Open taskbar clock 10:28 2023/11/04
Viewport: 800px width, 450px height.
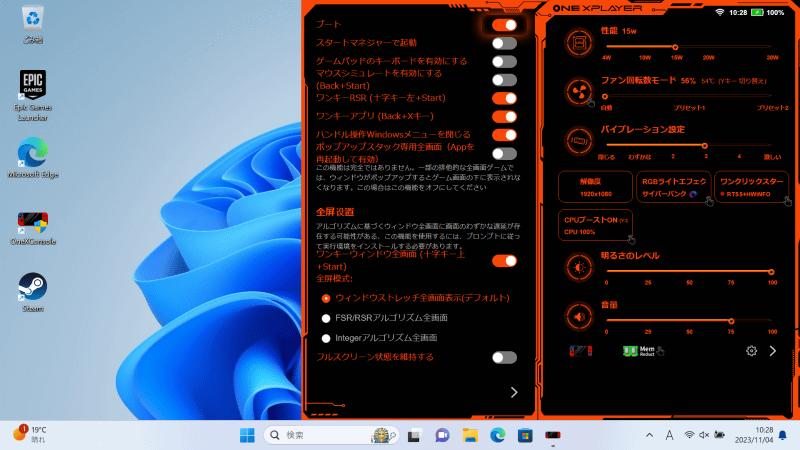coord(754,435)
